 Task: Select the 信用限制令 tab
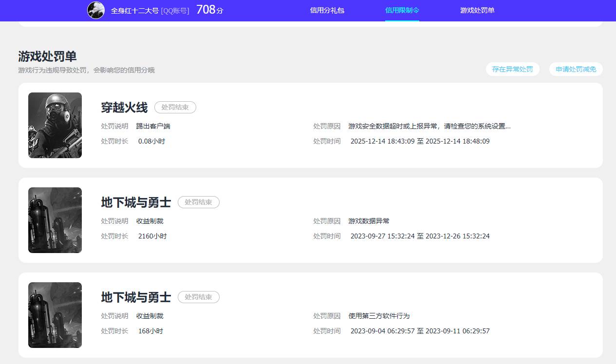[402, 10]
